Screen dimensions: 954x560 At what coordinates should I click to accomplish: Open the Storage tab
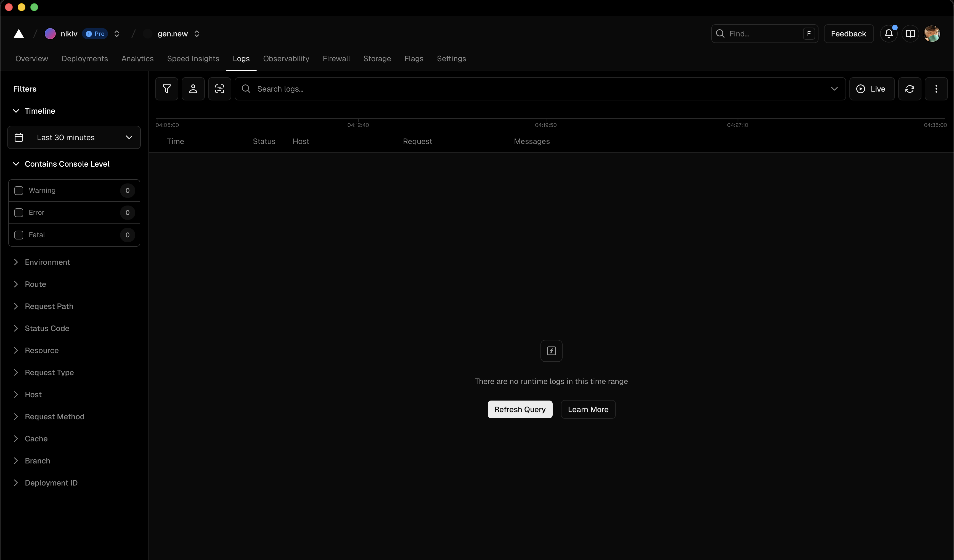pyautogui.click(x=377, y=59)
